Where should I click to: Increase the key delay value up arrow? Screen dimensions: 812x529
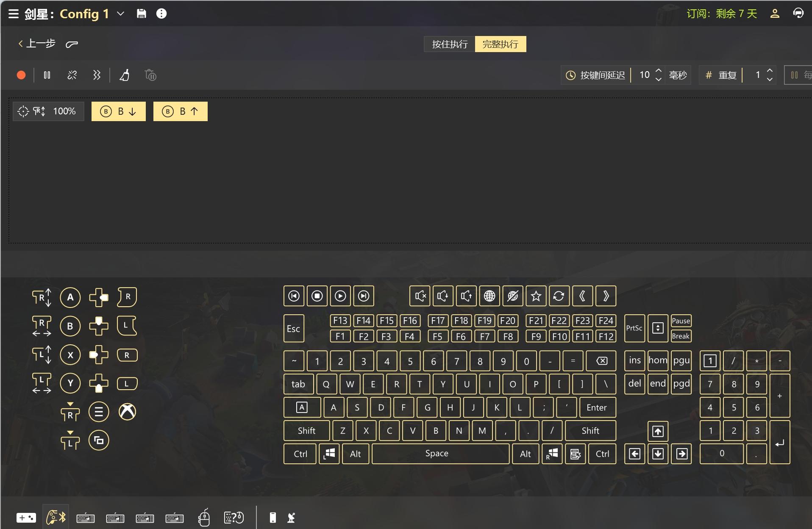[x=659, y=70]
